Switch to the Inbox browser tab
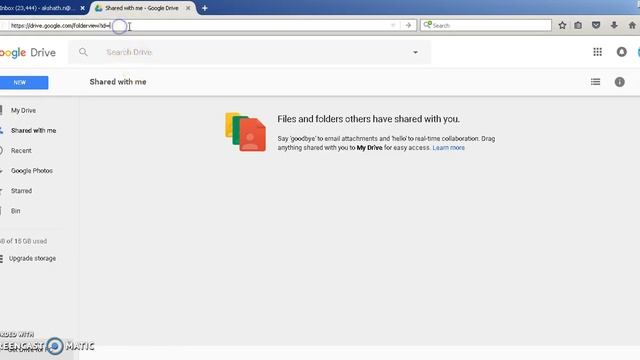Screen dimensions: 640x360 point(40,8)
